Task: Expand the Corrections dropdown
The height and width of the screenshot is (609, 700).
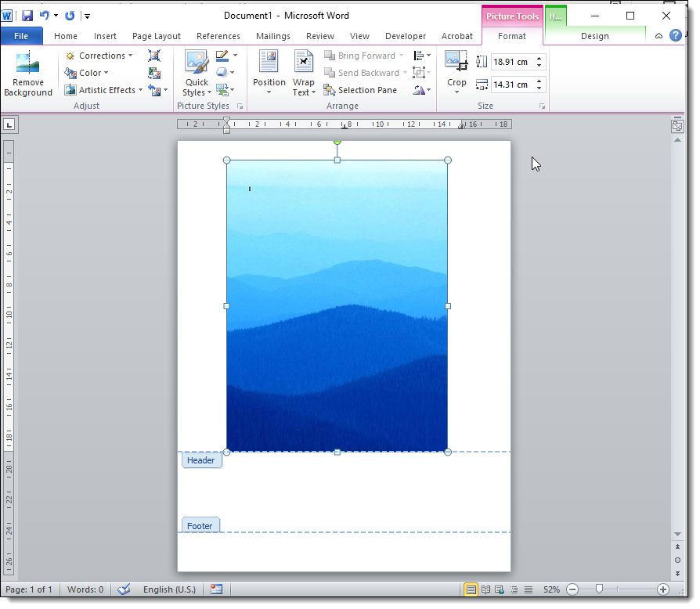Action: coord(99,56)
